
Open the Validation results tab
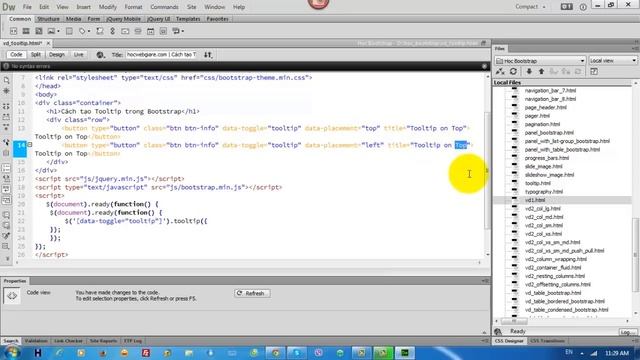(36, 341)
